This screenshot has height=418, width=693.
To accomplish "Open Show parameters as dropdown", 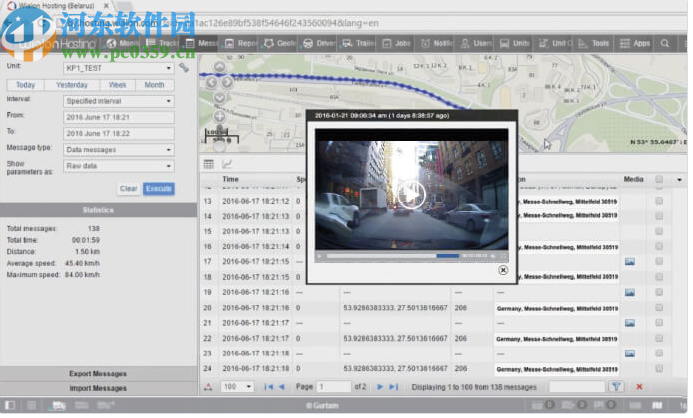I will coord(119,166).
